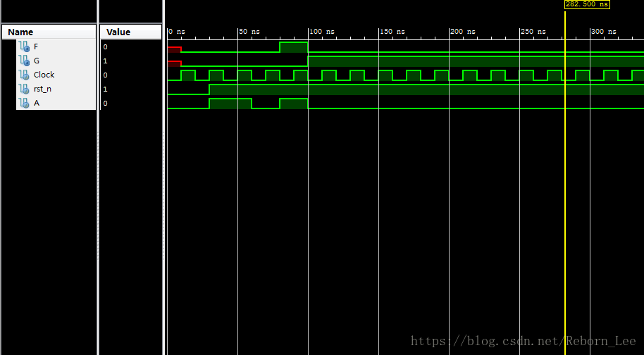The width and height of the screenshot is (644, 355).
Task: Click the signal icon beside A
Action: tap(25, 103)
